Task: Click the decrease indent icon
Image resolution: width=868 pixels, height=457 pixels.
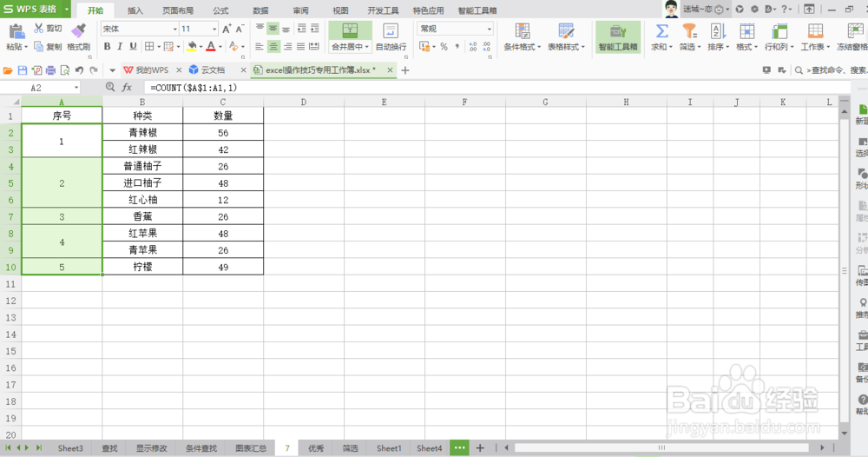Action: coord(302,29)
